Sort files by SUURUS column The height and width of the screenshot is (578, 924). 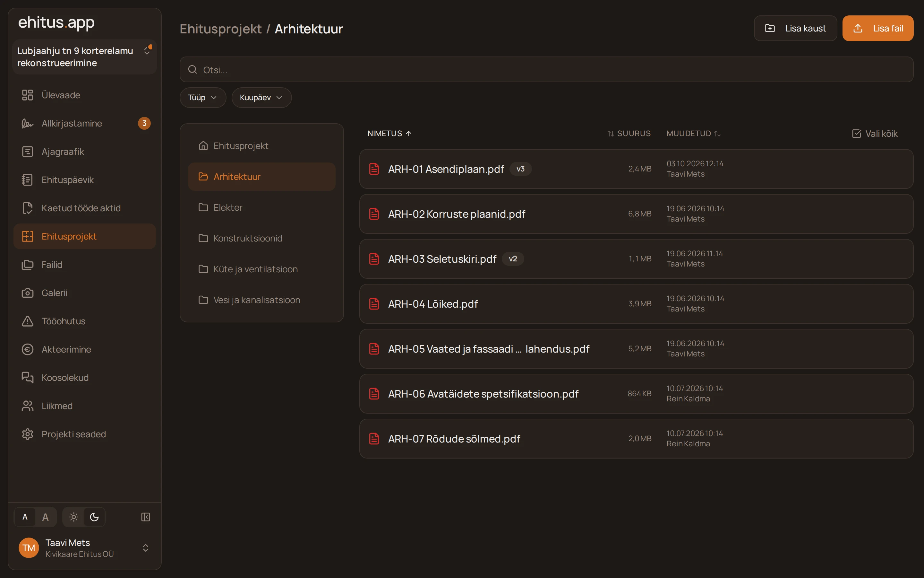pyautogui.click(x=629, y=133)
